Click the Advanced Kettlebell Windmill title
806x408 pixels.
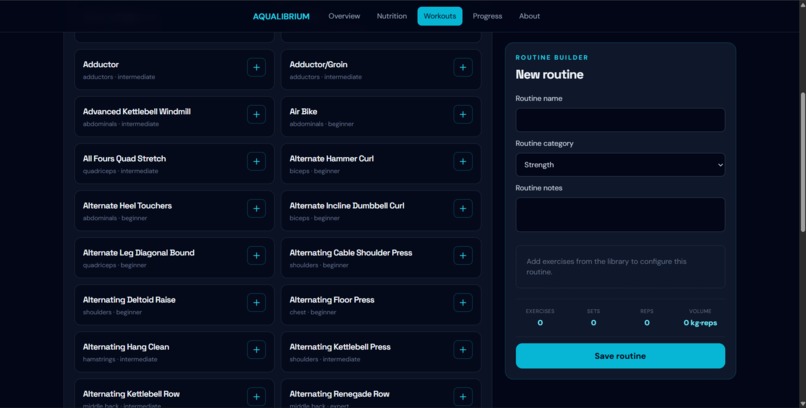coord(137,112)
